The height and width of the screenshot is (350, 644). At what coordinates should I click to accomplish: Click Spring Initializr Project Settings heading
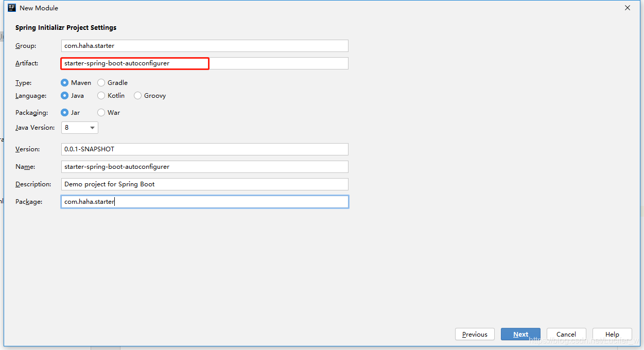tap(66, 28)
